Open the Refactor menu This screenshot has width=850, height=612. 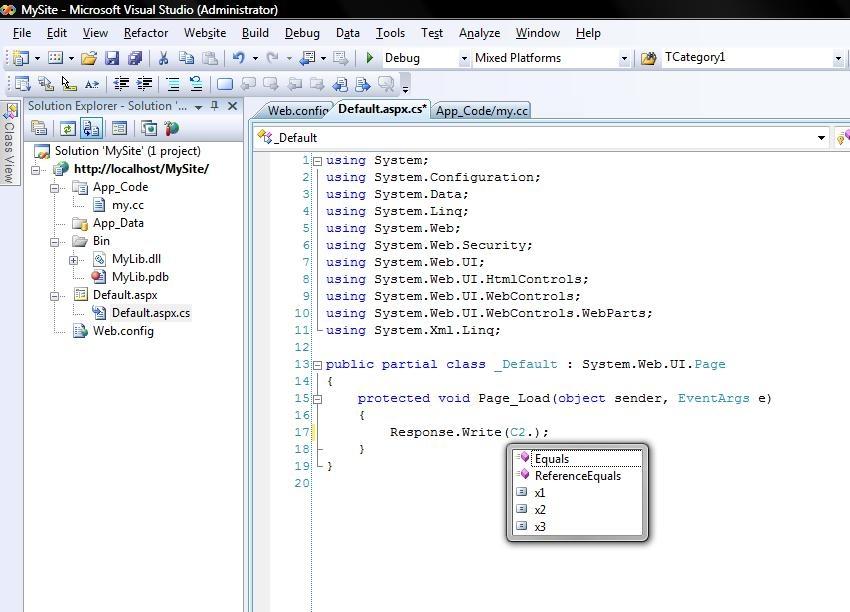146,33
